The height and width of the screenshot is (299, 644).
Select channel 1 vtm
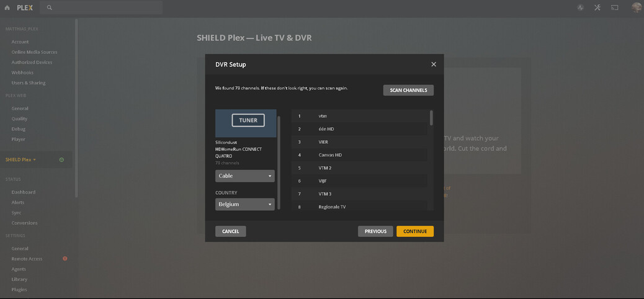[x=359, y=116]
